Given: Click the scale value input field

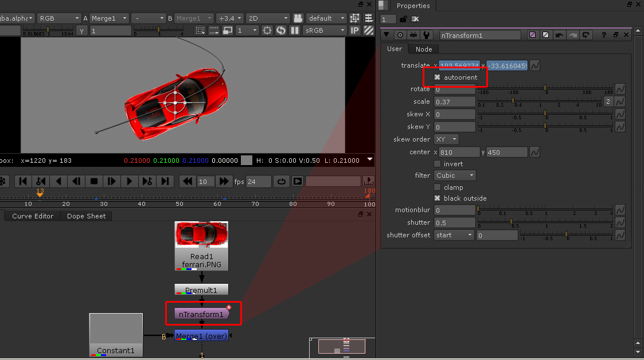Looking at the screenshot, I should click(x=455, y=101).
